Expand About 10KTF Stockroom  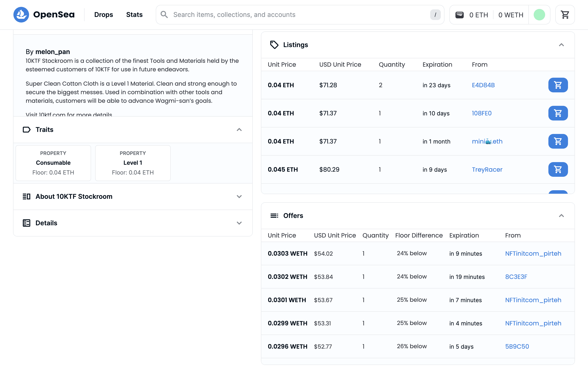coord(239,196)
